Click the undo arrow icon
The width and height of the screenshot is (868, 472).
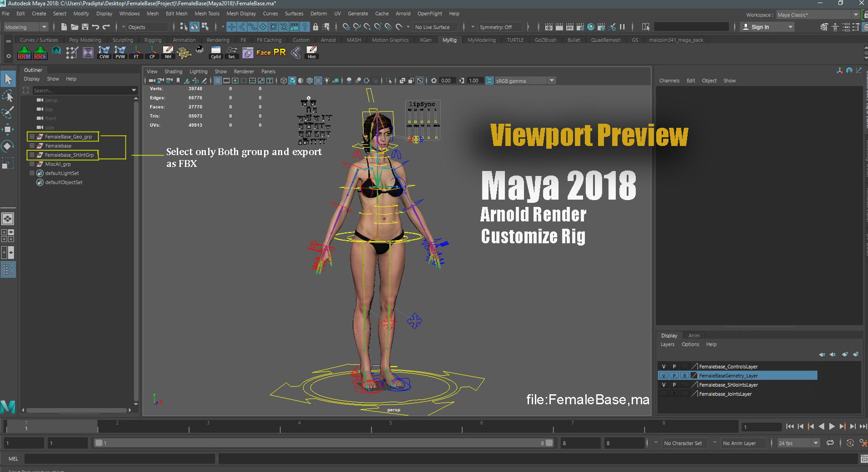[x=95, y=27]
